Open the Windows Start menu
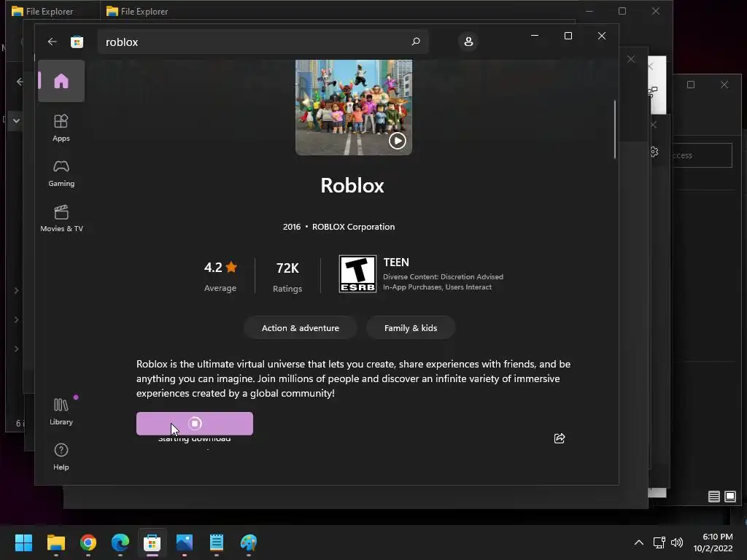Image resolution: width=747 pixels, height=560 pixels. pos(23,542)
